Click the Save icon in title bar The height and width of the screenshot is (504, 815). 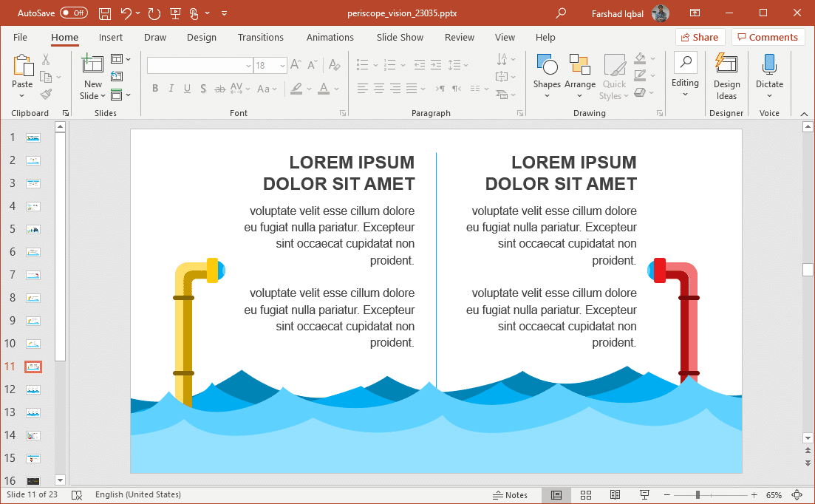coord(105,13)
